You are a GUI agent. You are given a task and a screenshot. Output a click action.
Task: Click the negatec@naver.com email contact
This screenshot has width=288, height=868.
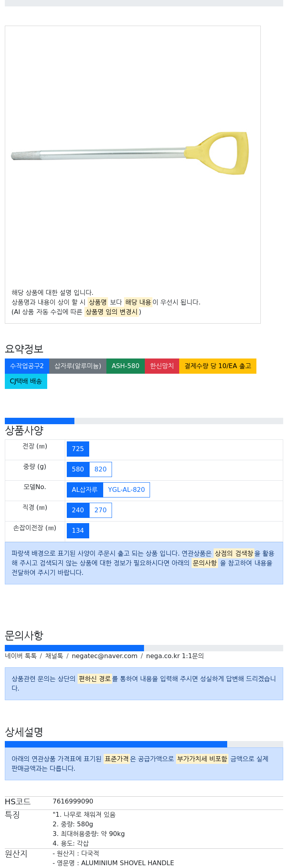(104, 656)
